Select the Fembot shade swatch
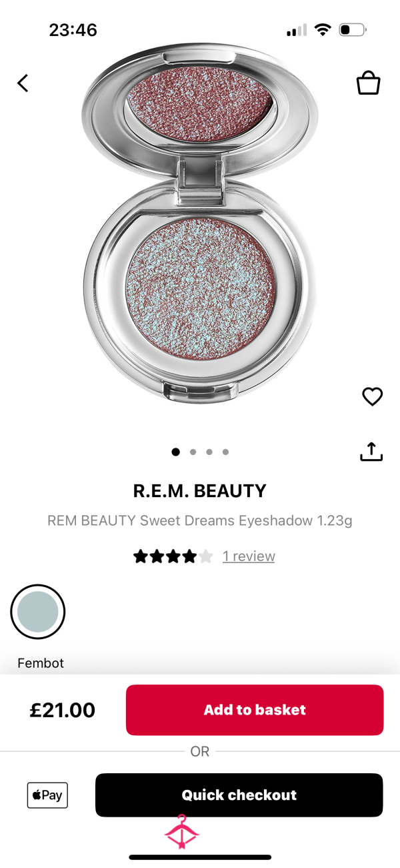400x868 pixels. (38, 612)
